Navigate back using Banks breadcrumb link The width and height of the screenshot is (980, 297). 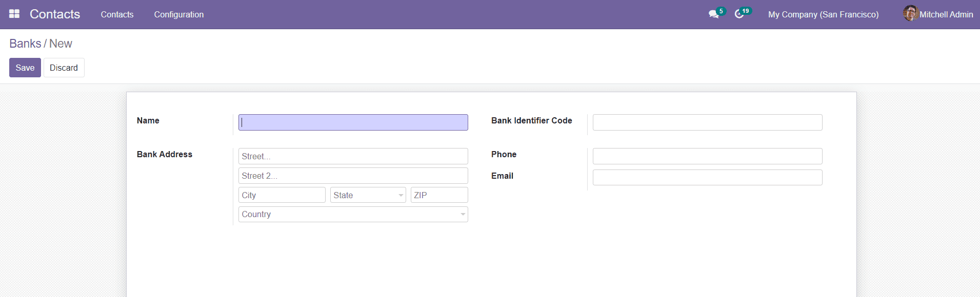[x=24, y=44]
